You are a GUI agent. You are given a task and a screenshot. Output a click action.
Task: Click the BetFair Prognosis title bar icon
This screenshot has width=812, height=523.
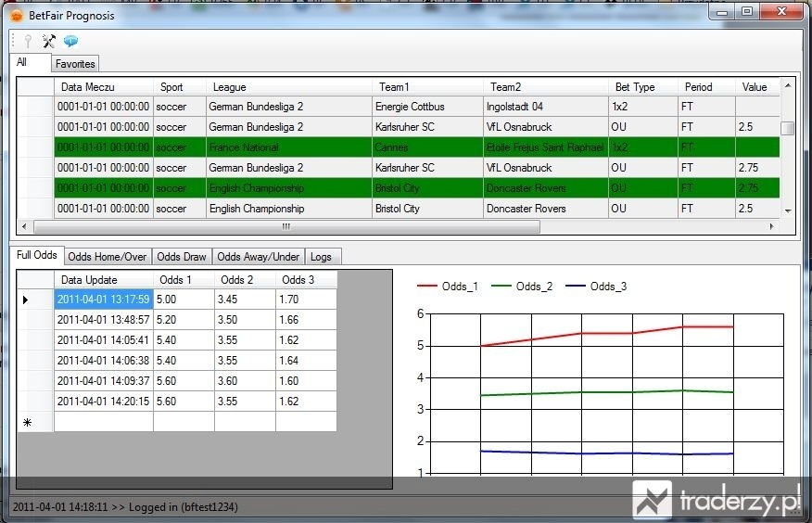17,16
